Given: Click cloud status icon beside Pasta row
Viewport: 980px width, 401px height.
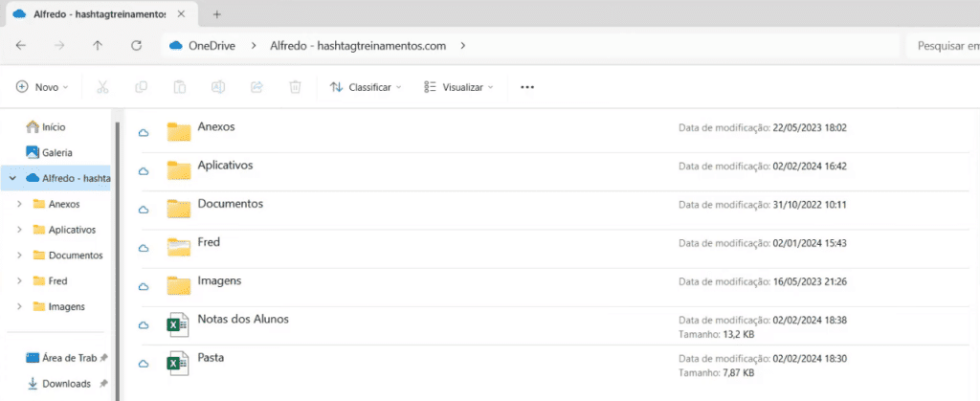Looking at the screenshot, I should click(144, 364).
